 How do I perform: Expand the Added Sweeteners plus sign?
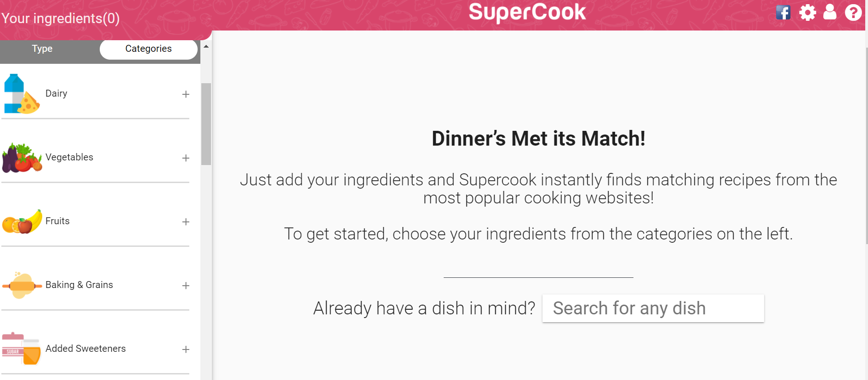186,349
